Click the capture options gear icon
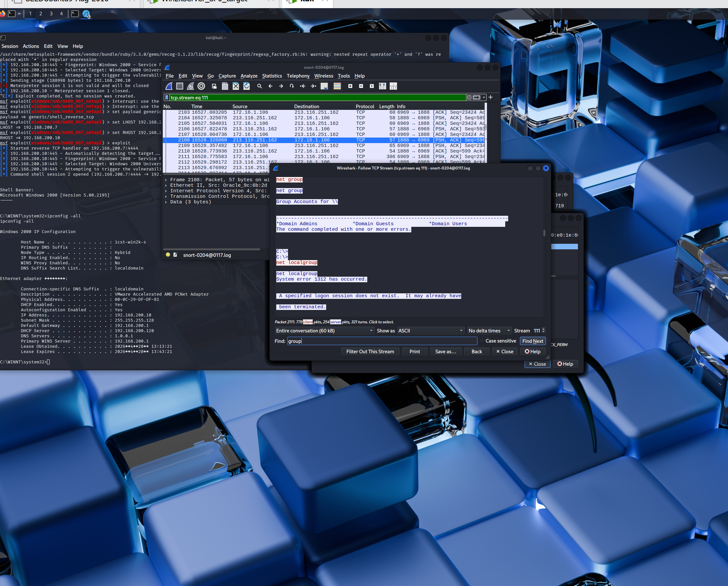This screenshot has height=586, width=728. (x=201, y=86)
